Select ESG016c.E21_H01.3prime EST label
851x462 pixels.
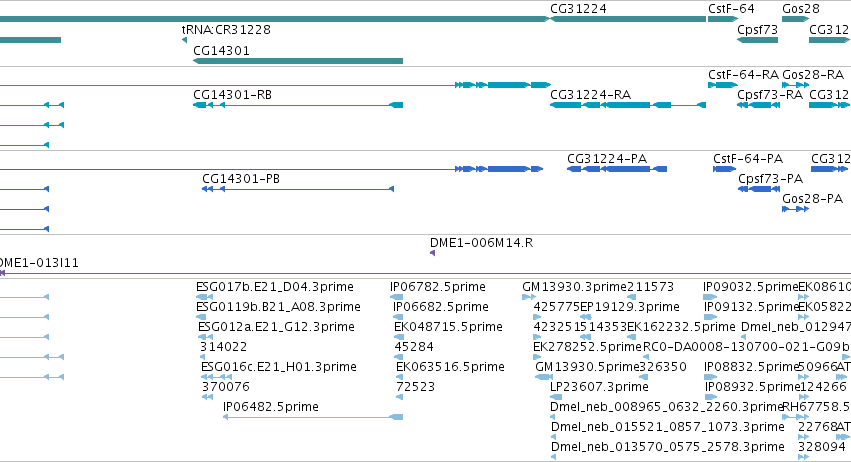pos(278,366)
